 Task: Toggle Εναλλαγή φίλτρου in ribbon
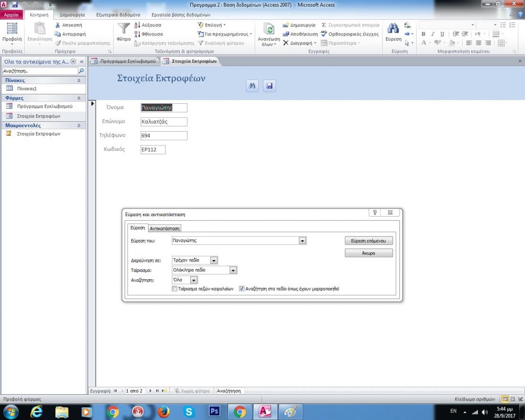click(x=220, y=43)
